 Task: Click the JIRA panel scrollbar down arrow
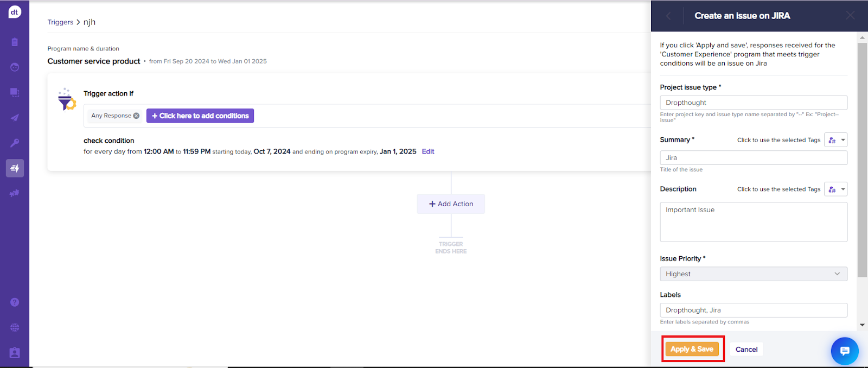point(862,325)
